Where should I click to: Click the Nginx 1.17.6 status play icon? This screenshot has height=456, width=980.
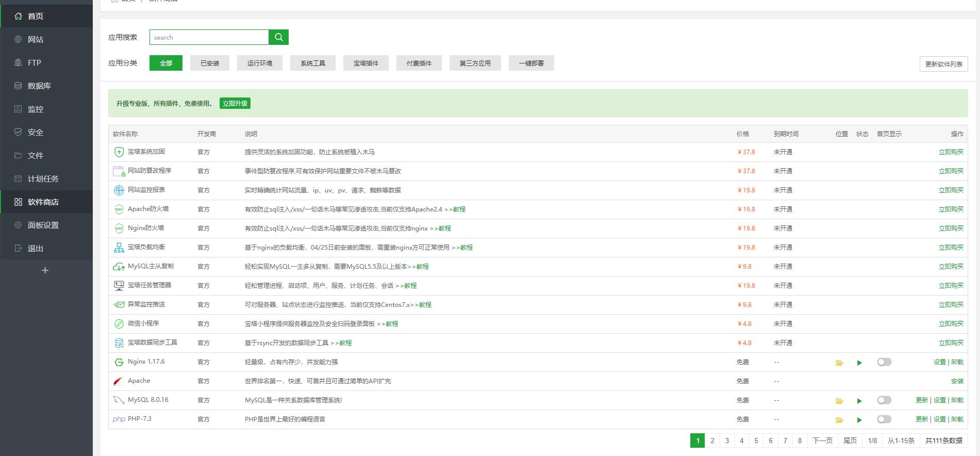(859, 363)
